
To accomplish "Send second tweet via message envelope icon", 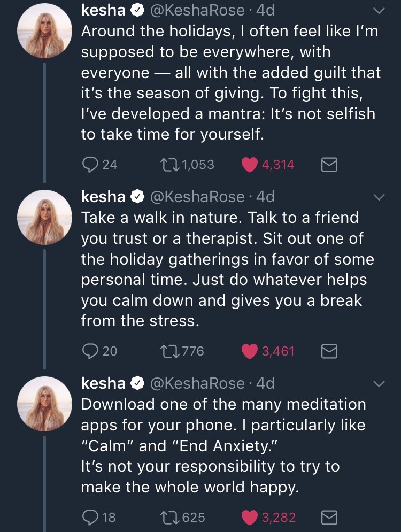I will click(x=329, y=352).
